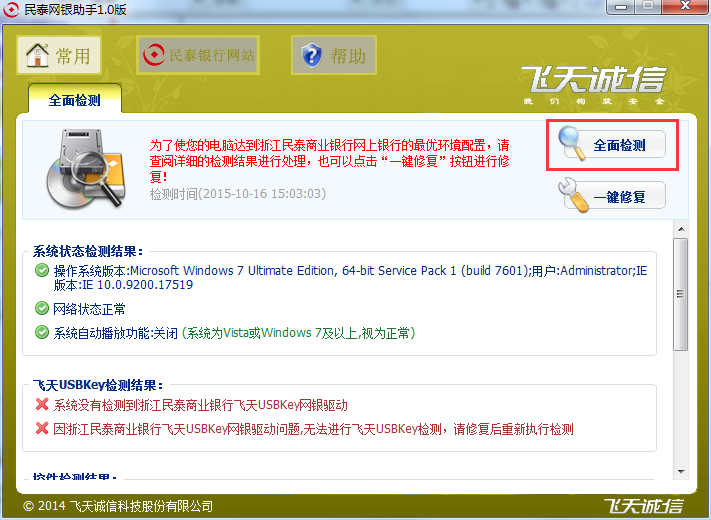Click the house icon on 常用 button
711x520 pixels.
[37, 55]
